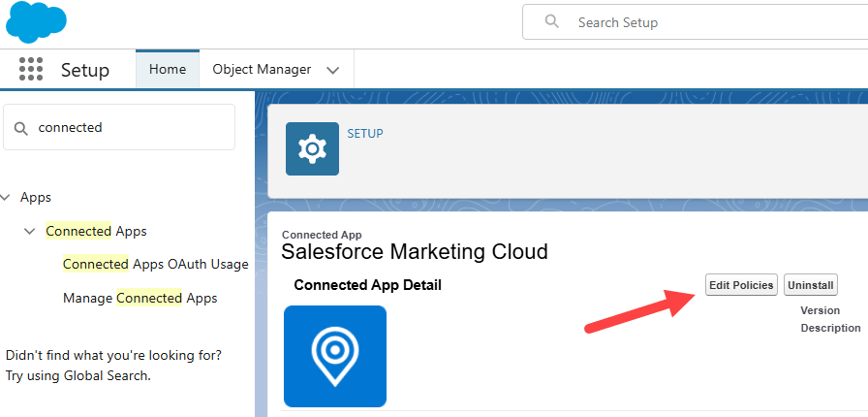Click the Marketing Cloud app logo
868x417 pixels.
point(335,356)
